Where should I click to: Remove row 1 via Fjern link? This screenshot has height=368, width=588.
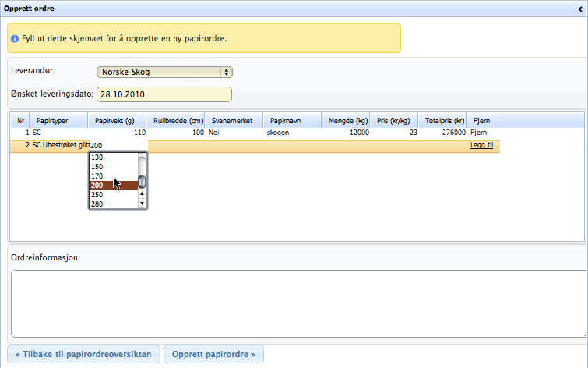[x=479, y=133]
